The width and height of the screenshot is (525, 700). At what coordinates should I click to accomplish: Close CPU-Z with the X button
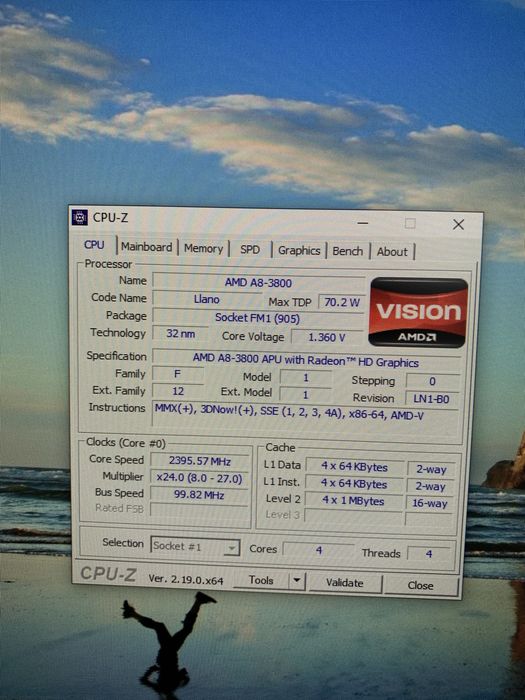458,225
